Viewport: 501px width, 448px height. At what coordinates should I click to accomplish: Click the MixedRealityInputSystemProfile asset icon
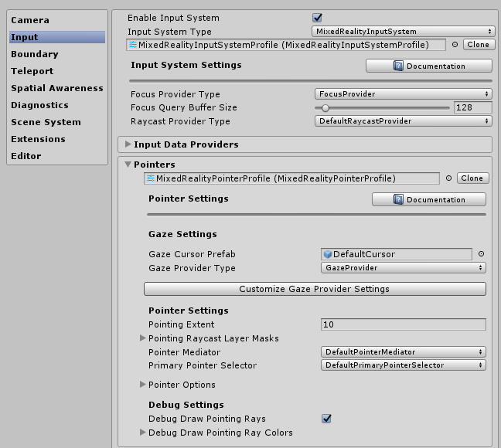(x=133, y=45)
